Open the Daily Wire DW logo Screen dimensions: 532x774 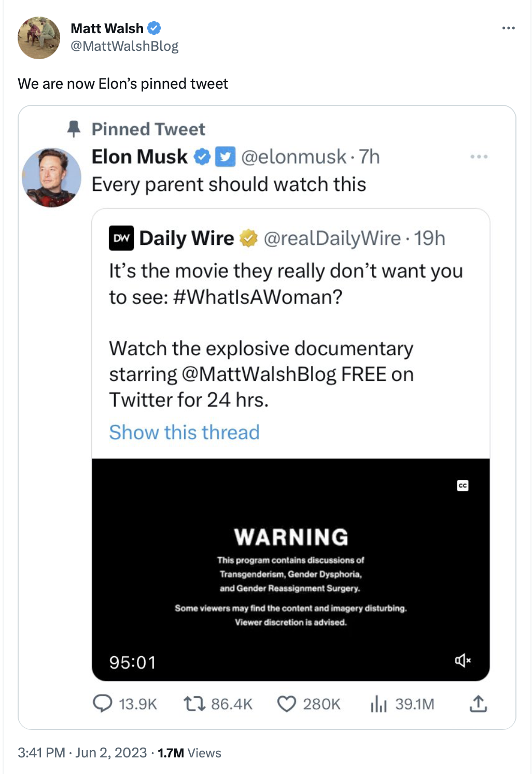(x=121, y=238)
